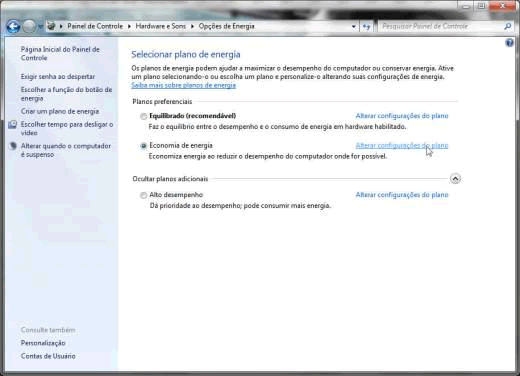Select Opções de Energia breadcrumb
Image resolution: width=520 pixels, height=376 pixels.
pos(227,26)
